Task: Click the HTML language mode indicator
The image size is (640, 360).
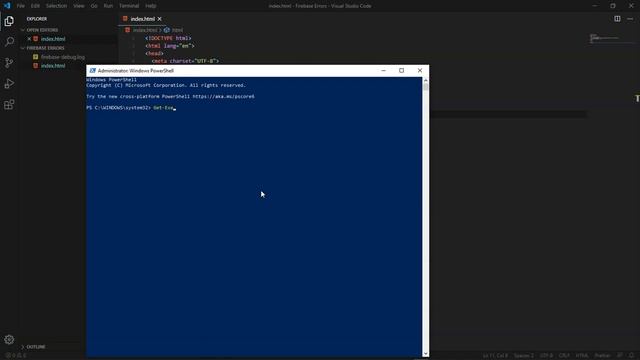Action: click(582, 356)
